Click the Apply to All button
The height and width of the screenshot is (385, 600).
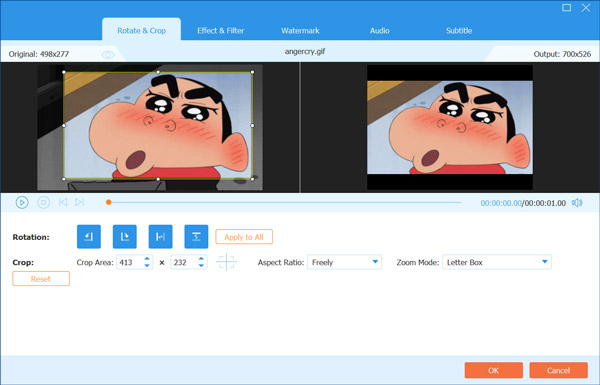pyautogui.click(x=244, y=237)
